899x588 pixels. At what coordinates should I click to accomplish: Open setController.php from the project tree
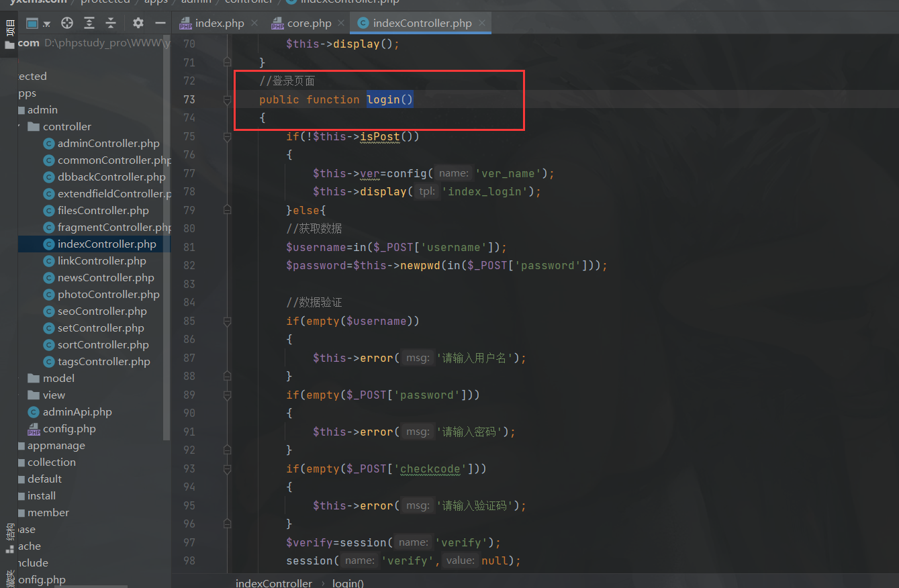click(x=101, y=328)
